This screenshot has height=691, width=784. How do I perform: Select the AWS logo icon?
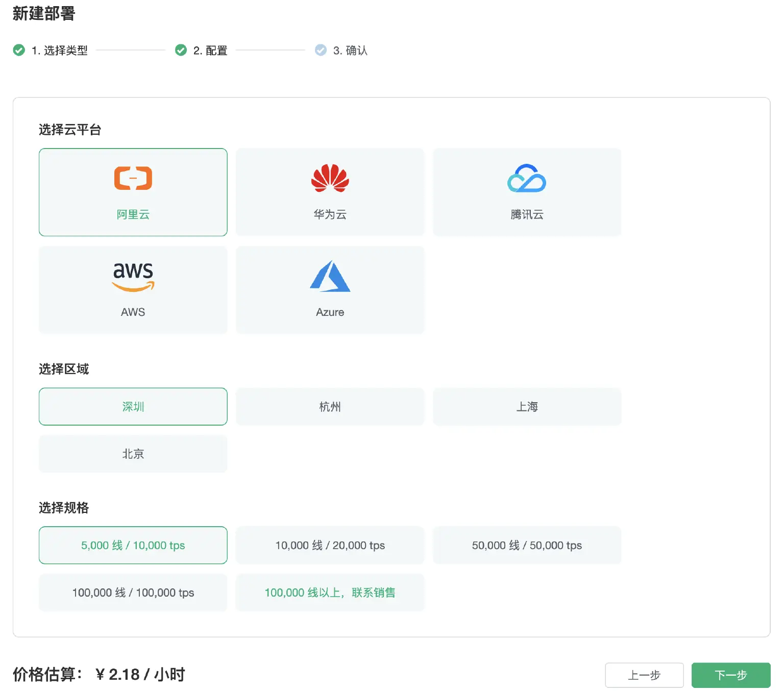[x=133, y=276]
